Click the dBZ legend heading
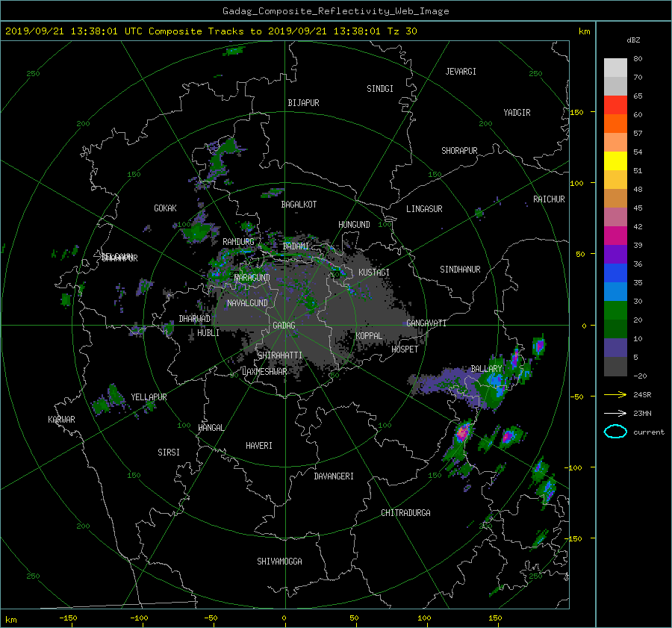Image resolution: width=672 pixels, height=628 pixels. coord(633,40)
